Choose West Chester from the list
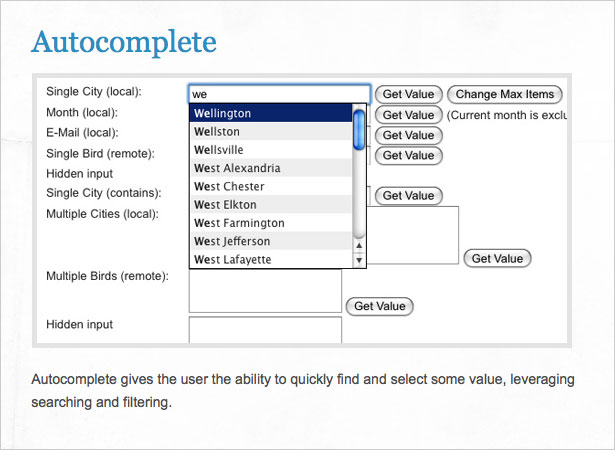The height and width of the screenshot is (450, 615). coord(271,186)
